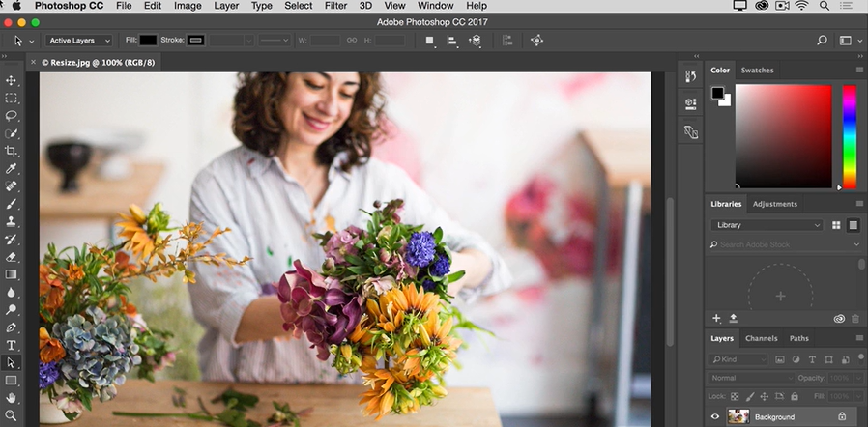Switch to the Swatches tab
Viewport: 868px width, 427px height.
click(757, 71)
